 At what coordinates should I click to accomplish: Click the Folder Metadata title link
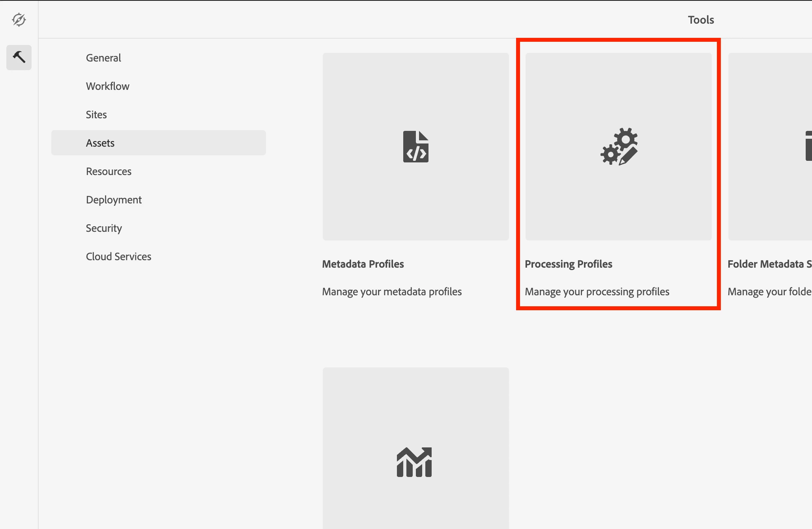tap(769, 264)
